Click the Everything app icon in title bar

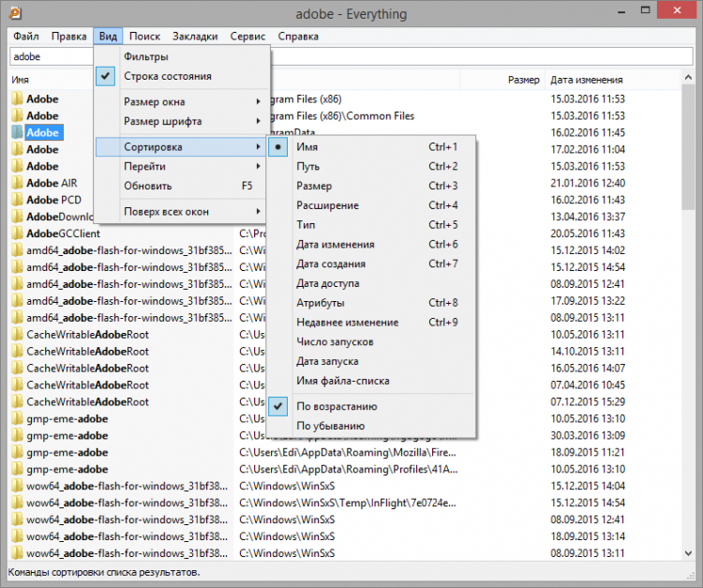coord(15,13)
